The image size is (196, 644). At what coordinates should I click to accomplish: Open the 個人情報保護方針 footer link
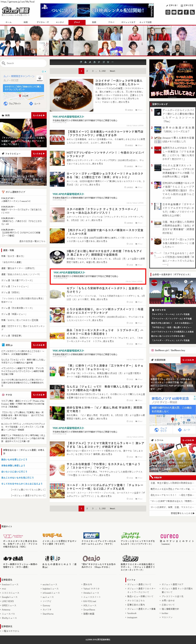click(170, 609)
